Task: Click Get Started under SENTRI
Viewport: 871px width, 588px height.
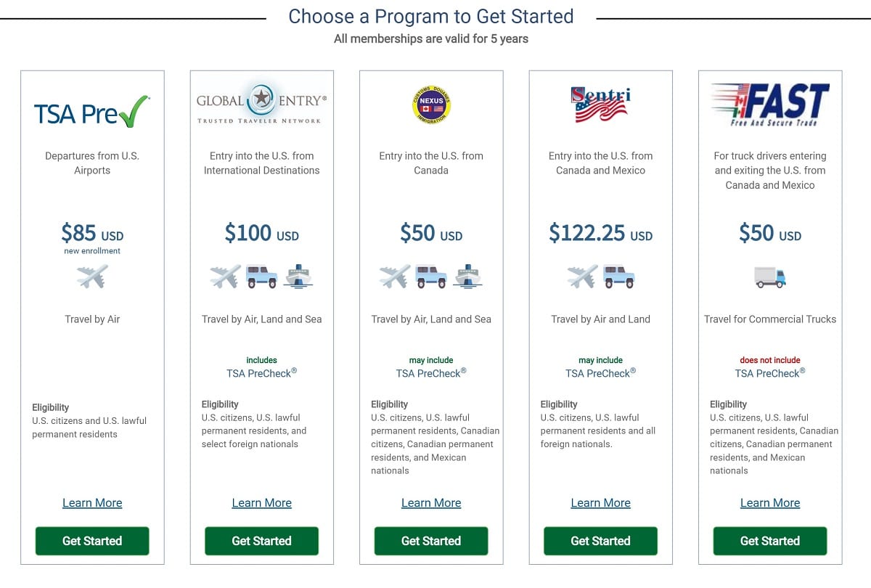Action: pos(600,541)
